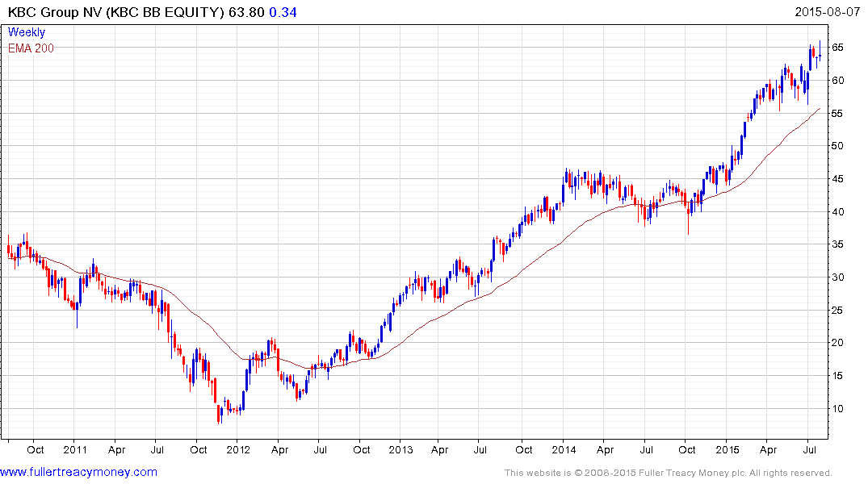The width and height of the screenshot is (868, 484).
Task: Click the 40 price axis label
Action: click(837, 212)
